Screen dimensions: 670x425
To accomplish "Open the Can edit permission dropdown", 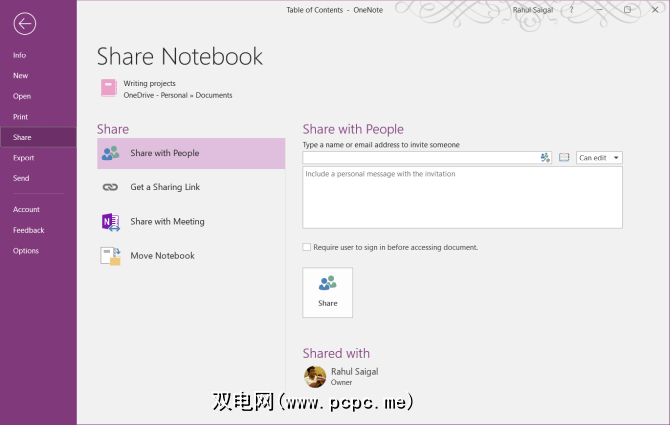I will pyautogui.click(x=599, y=158).
